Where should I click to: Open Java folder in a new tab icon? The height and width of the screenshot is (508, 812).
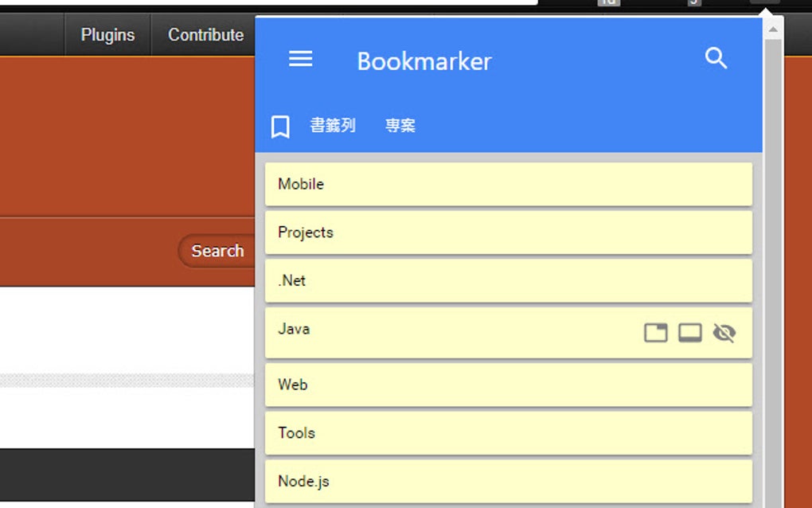pyautogui.click(x=654, y=333)
